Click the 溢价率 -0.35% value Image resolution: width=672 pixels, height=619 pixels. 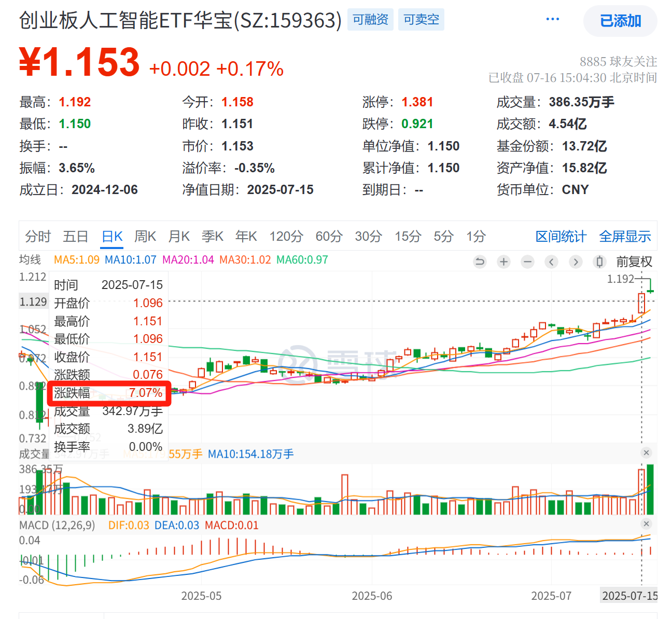pos(255,168)
